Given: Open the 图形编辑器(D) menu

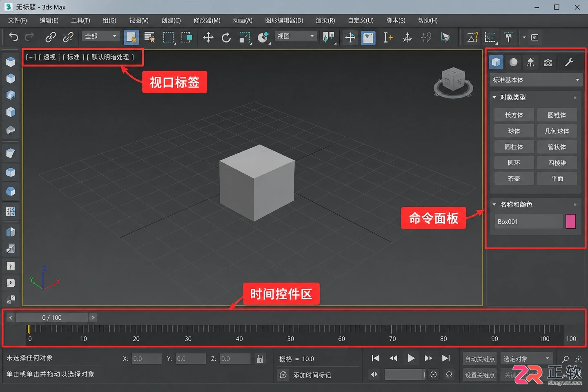Looking at the screenshot, I should tap(284, 20).
